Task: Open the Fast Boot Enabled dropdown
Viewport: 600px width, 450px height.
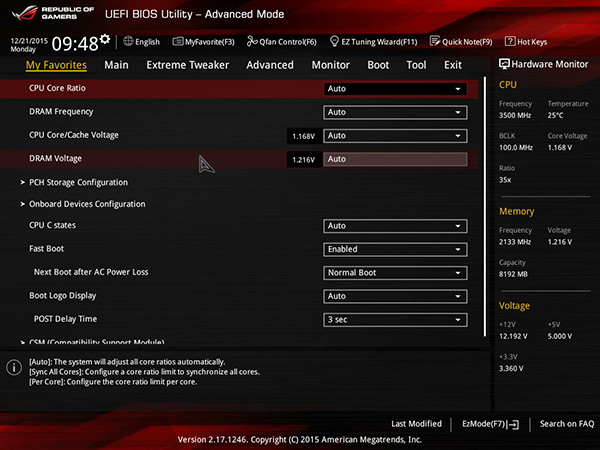Action: tap(395, 249)
